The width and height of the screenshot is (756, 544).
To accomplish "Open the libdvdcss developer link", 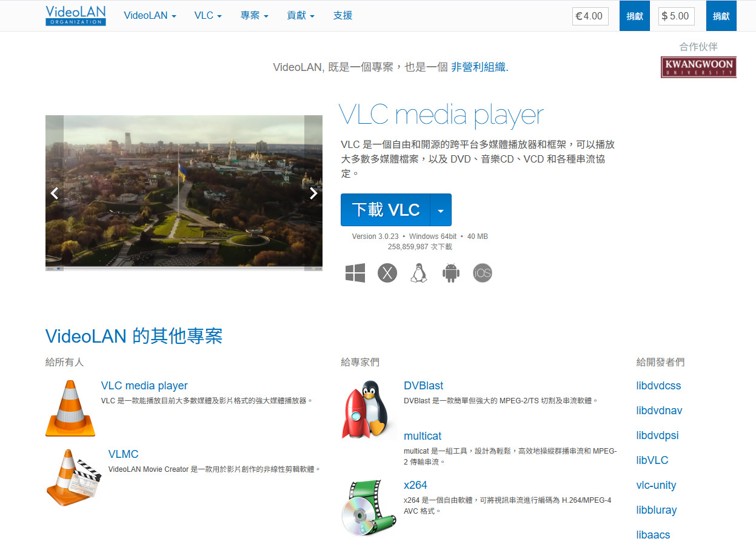I will tap(658, 386).
